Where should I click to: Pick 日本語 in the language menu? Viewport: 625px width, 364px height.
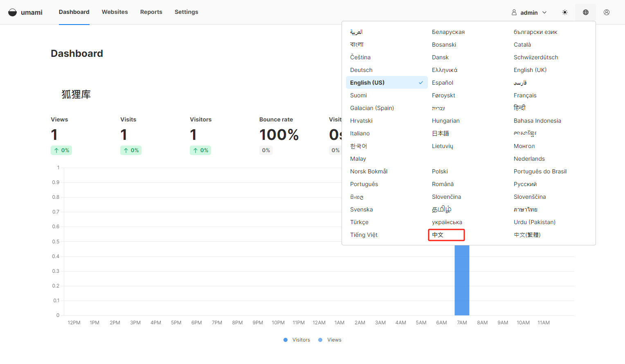[441, 133]
